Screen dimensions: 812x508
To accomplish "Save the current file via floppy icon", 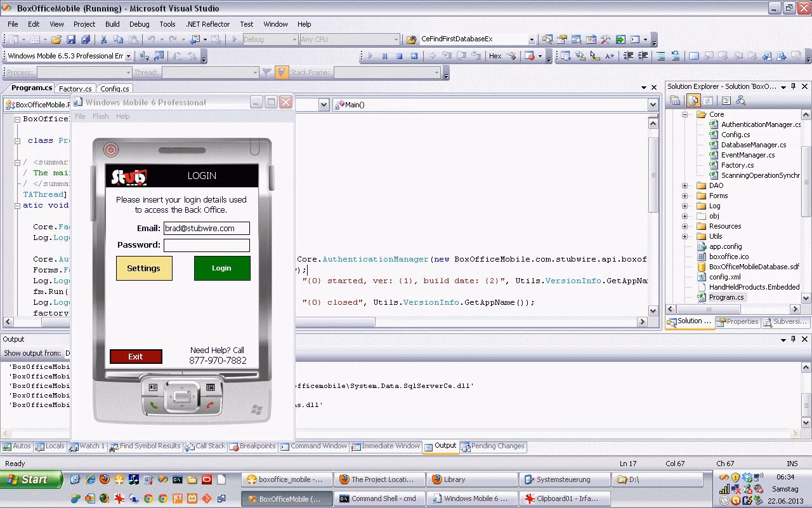I will tap(72, 39).
